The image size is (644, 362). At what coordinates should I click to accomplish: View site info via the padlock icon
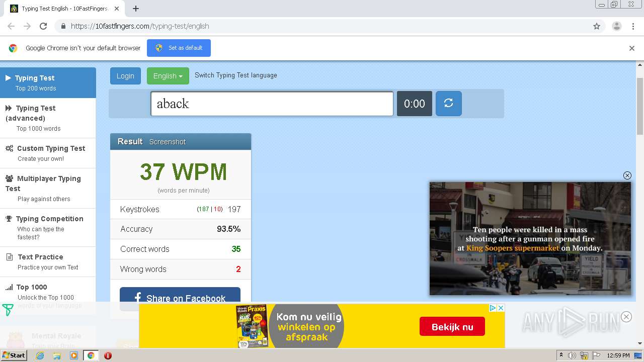click(x=63, y=26)
